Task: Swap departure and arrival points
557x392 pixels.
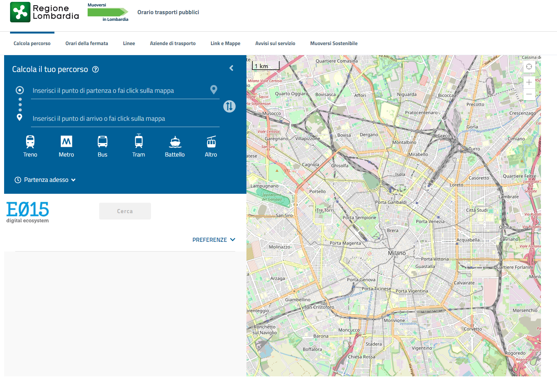Action: (229, 107)
